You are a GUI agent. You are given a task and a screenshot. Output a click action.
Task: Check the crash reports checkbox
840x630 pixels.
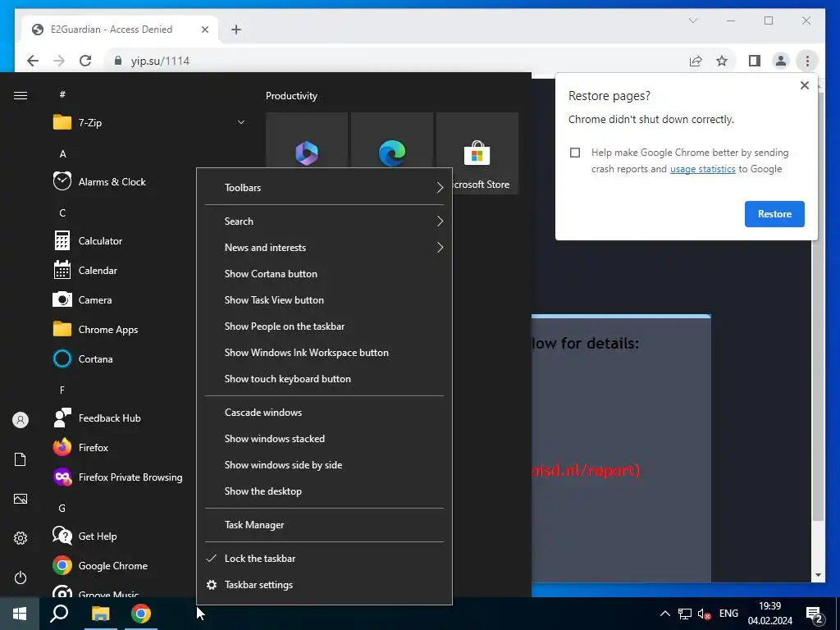(x=575, y=153)
